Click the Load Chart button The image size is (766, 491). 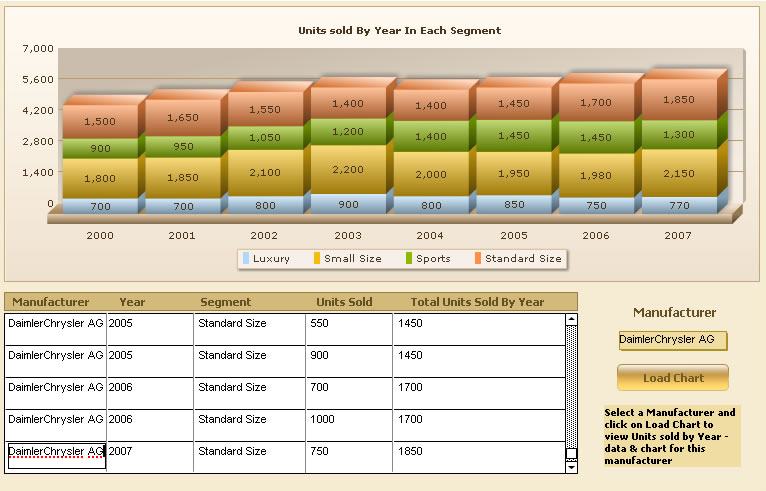click(673, 378)
